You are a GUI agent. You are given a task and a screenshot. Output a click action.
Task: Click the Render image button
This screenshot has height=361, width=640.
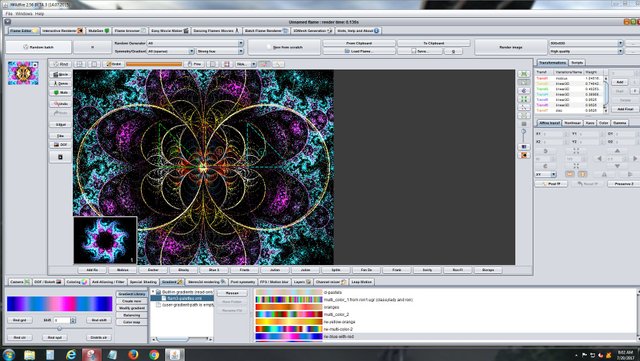[510, 47]
